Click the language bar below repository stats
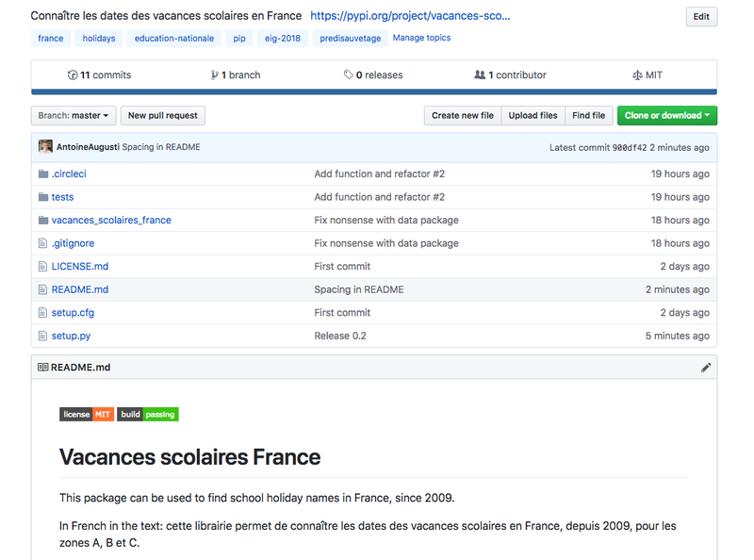Image resolution: width=754 pixels, height=560 pixels. click(x=373, y=92)
